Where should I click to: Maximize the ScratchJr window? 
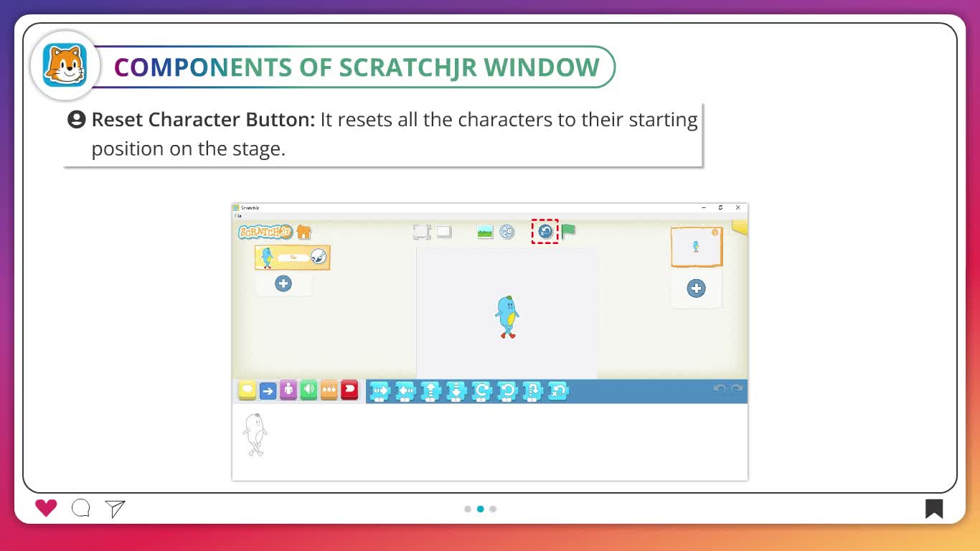pyautogui.click(x=720, y=207)
